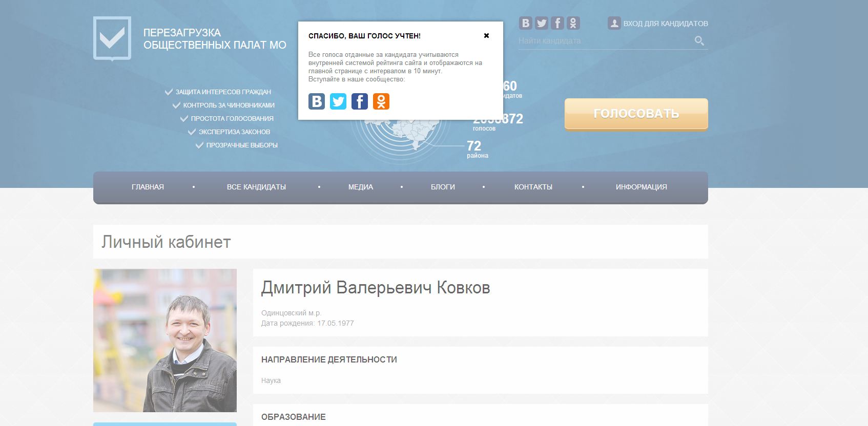Click the Odnoklassniki icon in the popup
868x426 pixels.
coord(381,101)
